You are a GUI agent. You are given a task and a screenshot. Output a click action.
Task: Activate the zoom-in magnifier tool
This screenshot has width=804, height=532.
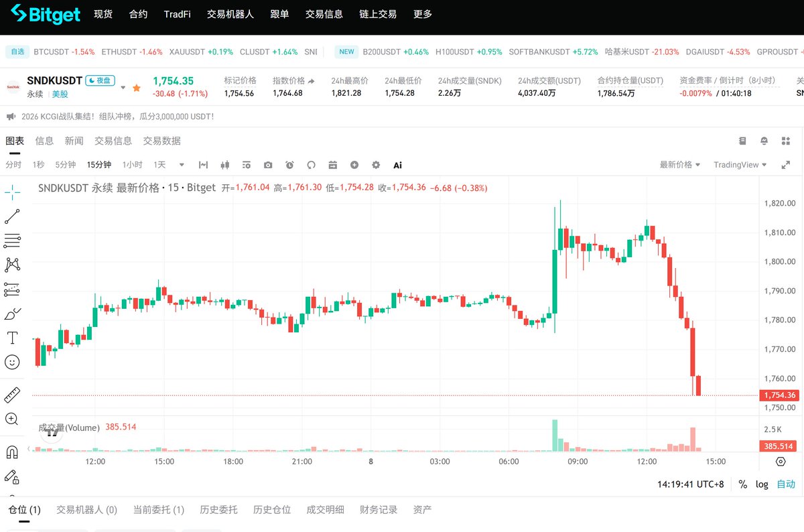[x=12, y=419]
